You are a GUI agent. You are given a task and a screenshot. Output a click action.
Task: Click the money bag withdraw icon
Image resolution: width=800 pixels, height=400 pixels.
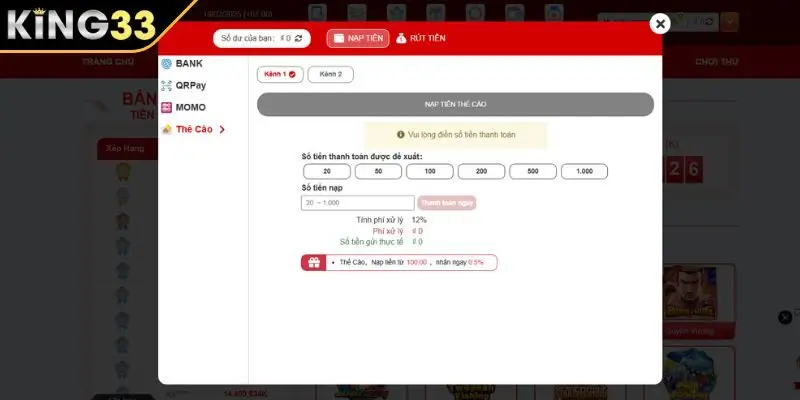click(x=401, y=38)
